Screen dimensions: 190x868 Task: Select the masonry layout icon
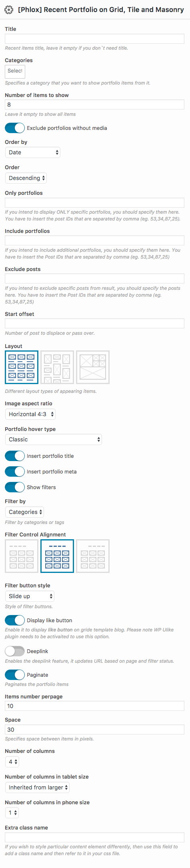[x=57, y=367]
